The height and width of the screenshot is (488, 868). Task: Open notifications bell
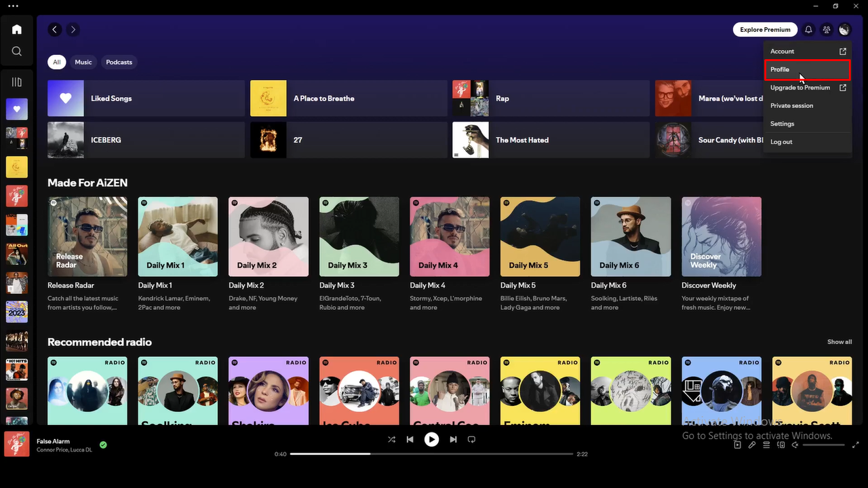click(808, 29)
